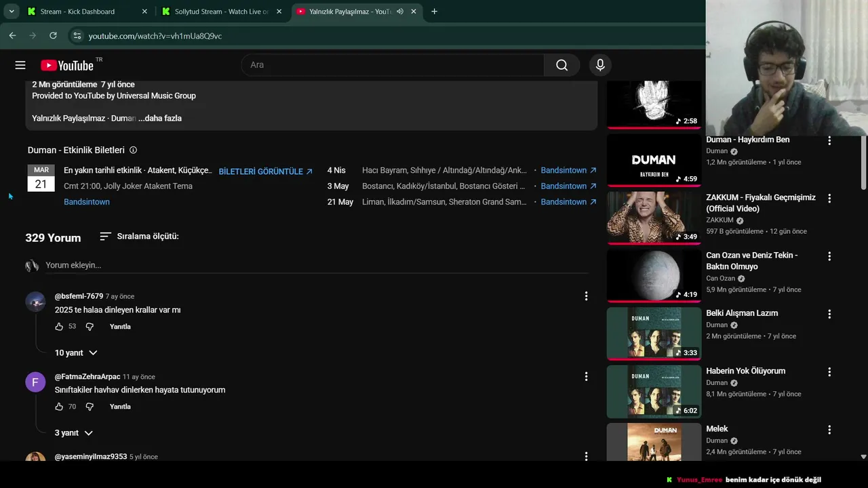Viewport: 868px width, 488px height.
Task: Click ZAKKUM channel name under video
Action: coord(719,220)
